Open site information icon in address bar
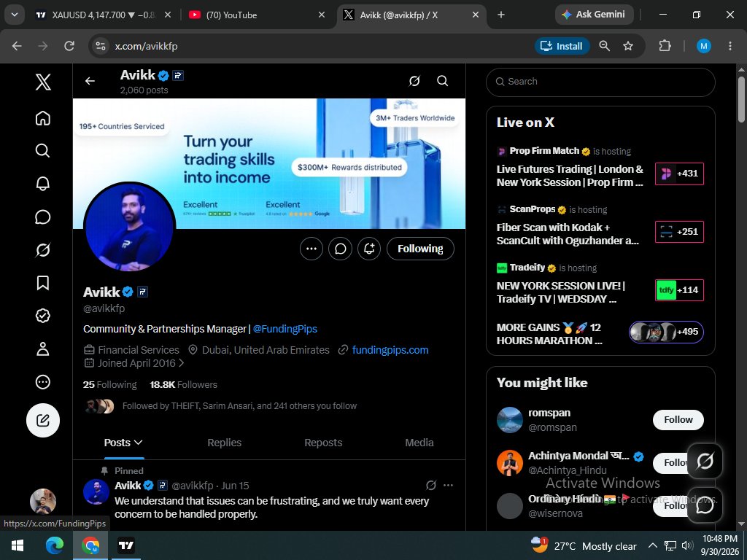The width and height of the screenshot is (747, 560). pos(101,46)
